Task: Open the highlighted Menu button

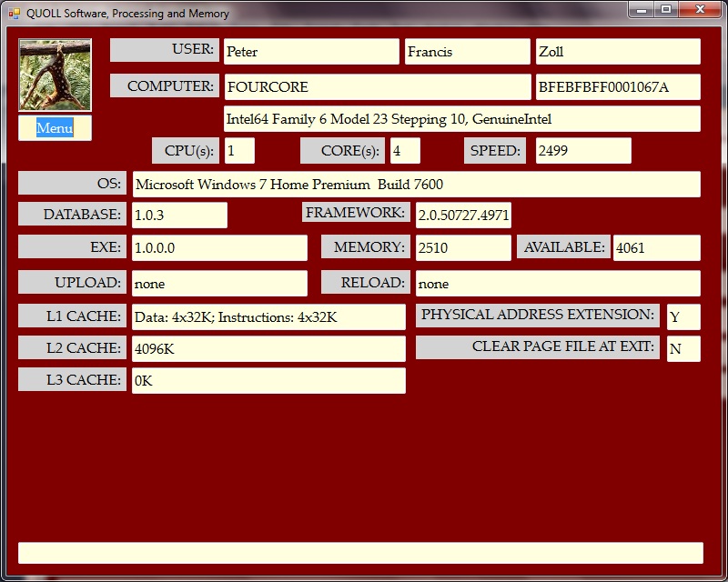Action: 55,128
